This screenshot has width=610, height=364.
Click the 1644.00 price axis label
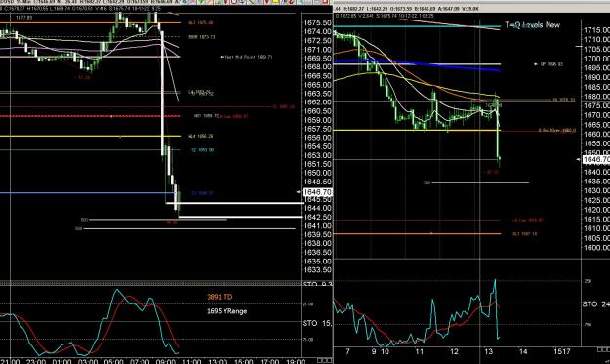coord(317,208)
